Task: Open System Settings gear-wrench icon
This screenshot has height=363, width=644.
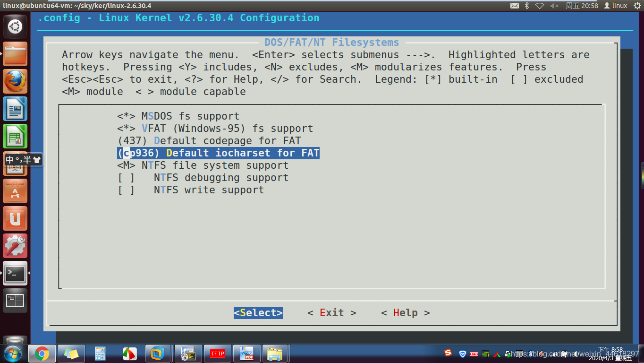Action: pos(16,246)
